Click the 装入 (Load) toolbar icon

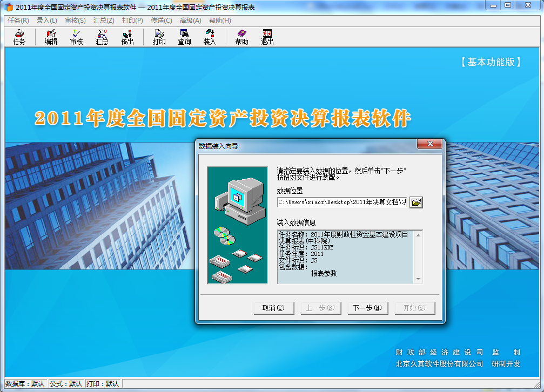(x=210, y=37)
